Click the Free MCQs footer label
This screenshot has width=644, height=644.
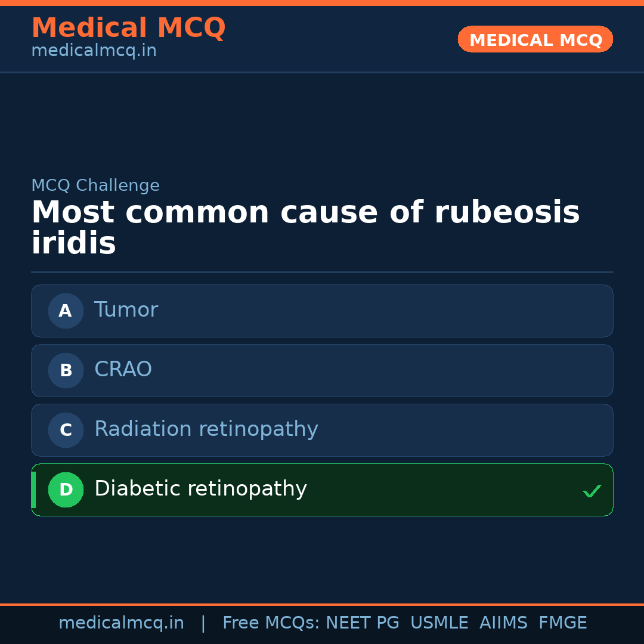point(271,623)
